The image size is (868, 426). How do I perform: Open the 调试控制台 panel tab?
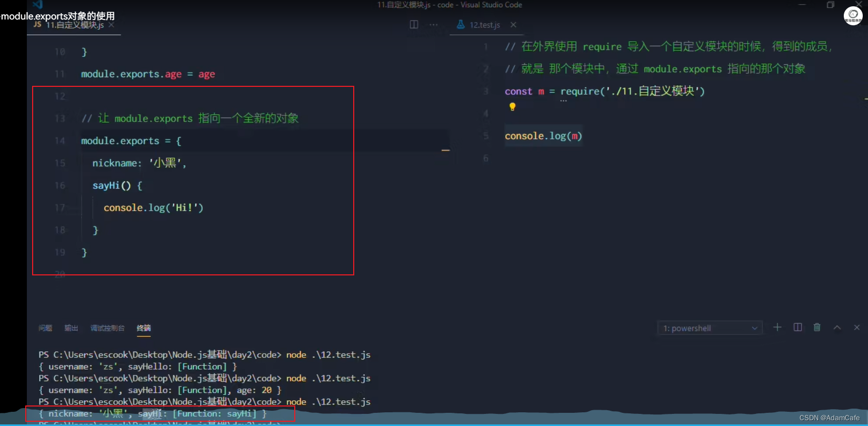click(x=107, y=328)
